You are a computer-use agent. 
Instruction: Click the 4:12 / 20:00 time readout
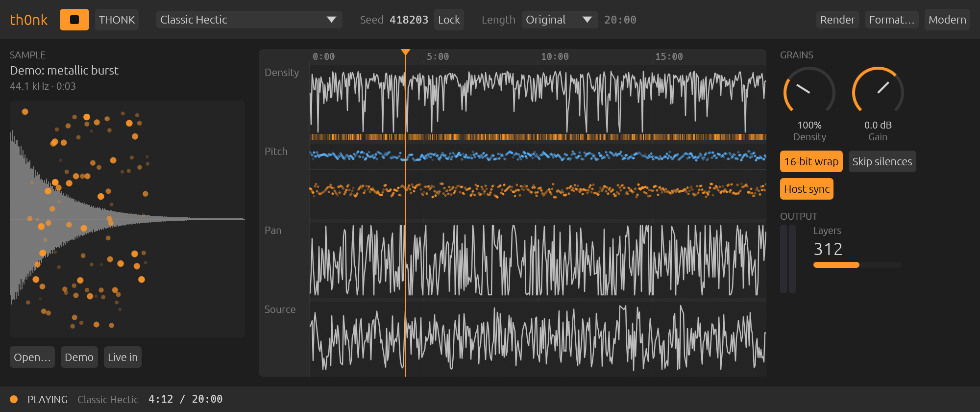coord(185,399)
